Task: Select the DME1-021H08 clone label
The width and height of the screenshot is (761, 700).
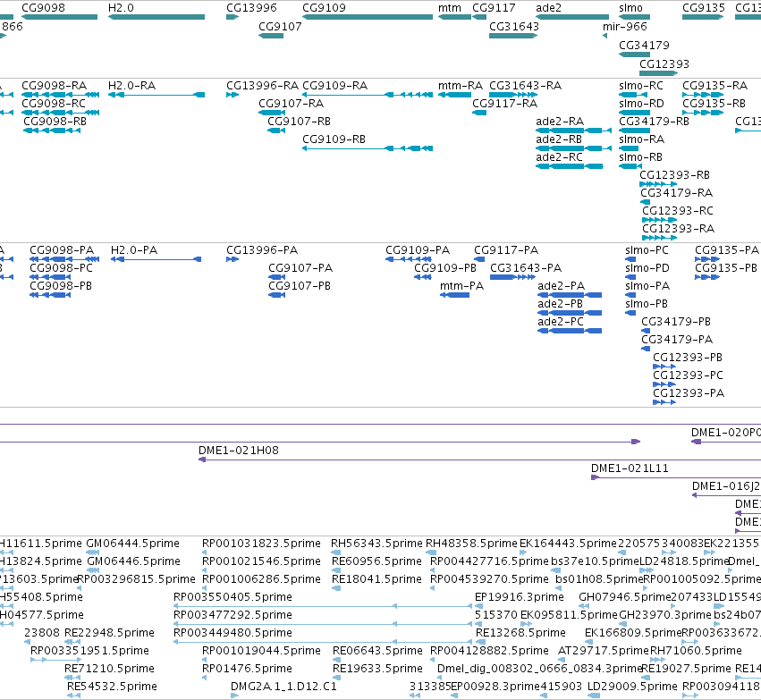Action: point(239,451)
